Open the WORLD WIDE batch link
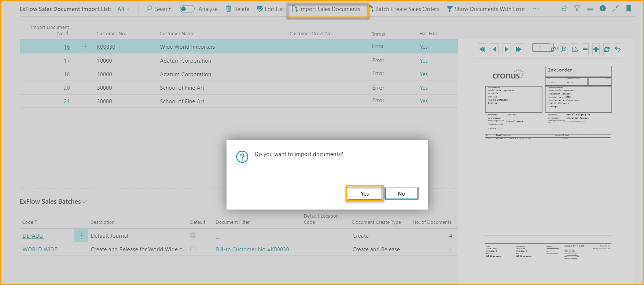The image size is (644, 285). click(x=40, y=249)
